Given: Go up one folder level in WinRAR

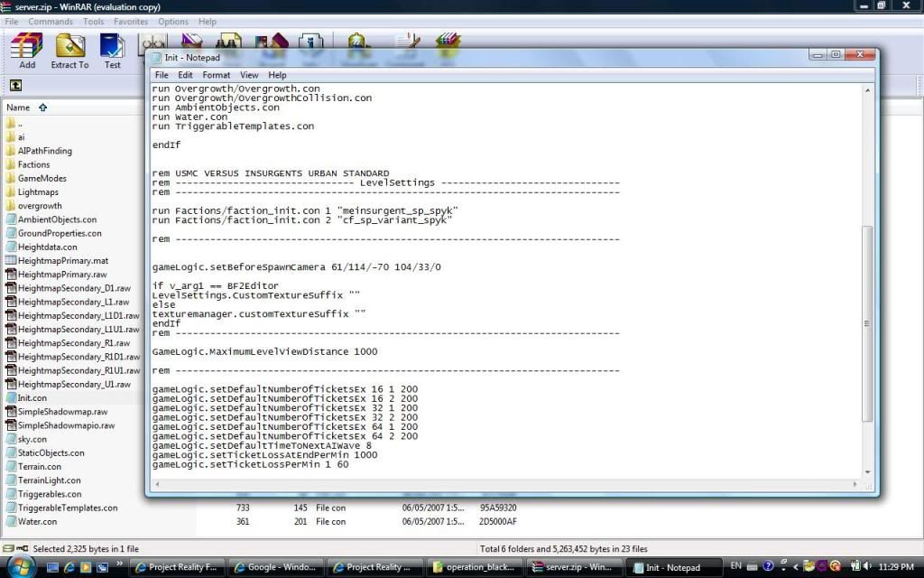Looking at the screenshot, I should (15, 86).
